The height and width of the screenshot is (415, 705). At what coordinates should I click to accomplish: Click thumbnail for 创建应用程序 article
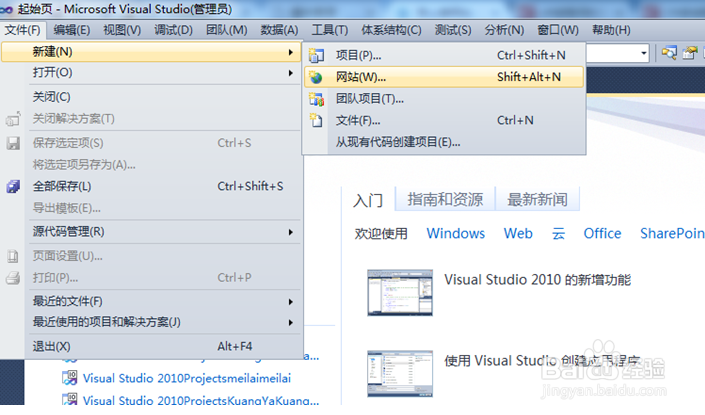[400, 374]
